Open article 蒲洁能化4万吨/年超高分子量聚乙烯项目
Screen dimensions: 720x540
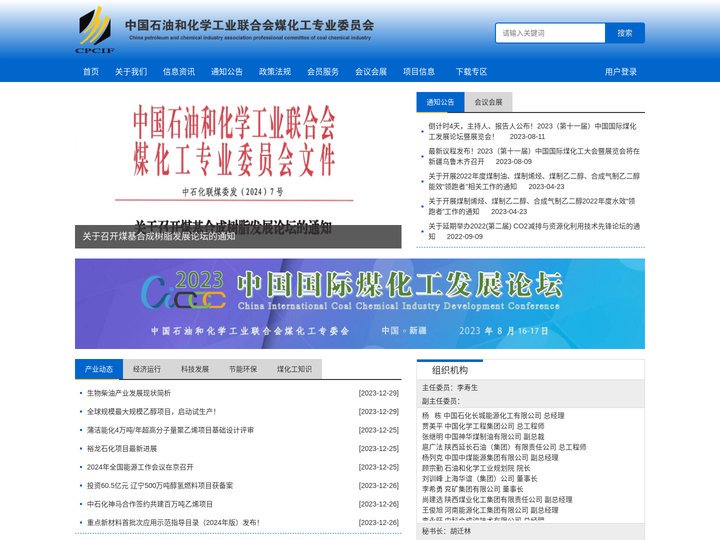(x=170, y=430)
